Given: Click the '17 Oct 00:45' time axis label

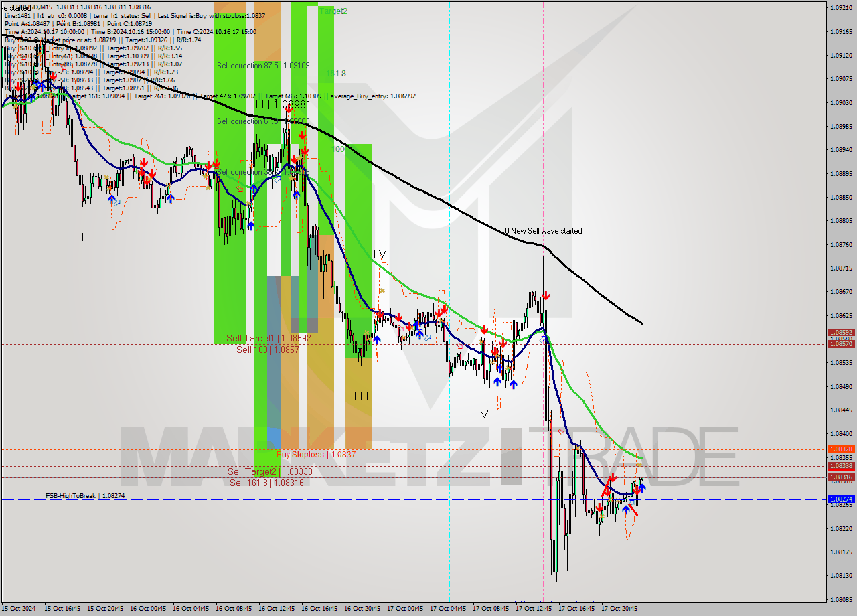Looking at the screenshot, I should click(x=405, y=609).
